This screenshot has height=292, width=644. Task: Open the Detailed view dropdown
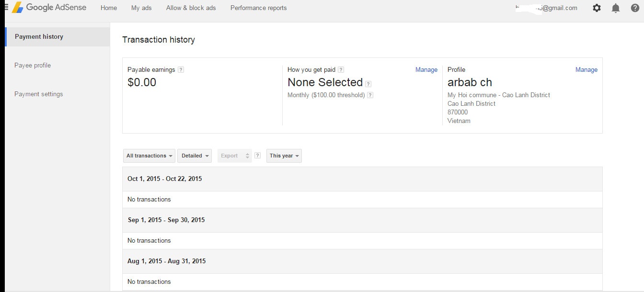point(195,156)
